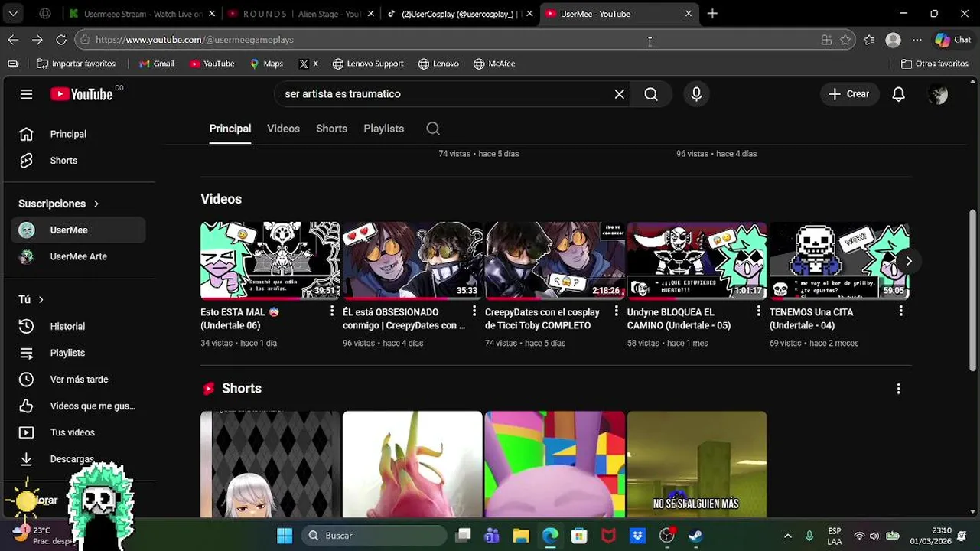The image size is (980, 551).
Task: Open Lenovo Support bookmark
Action: click(368, 64)
